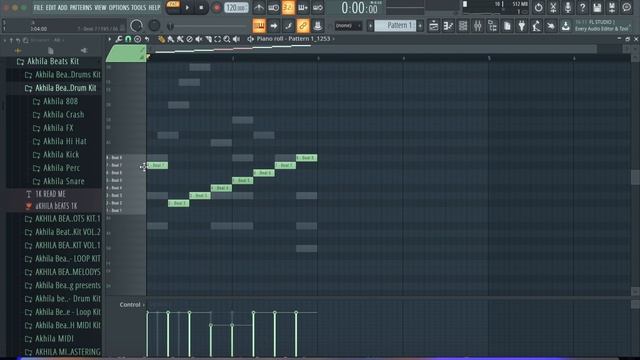Open the Control lane dropdown

(x=132, y=304)
